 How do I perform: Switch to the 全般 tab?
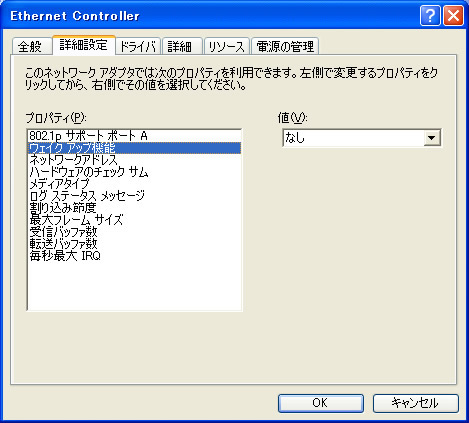[31, 46]
